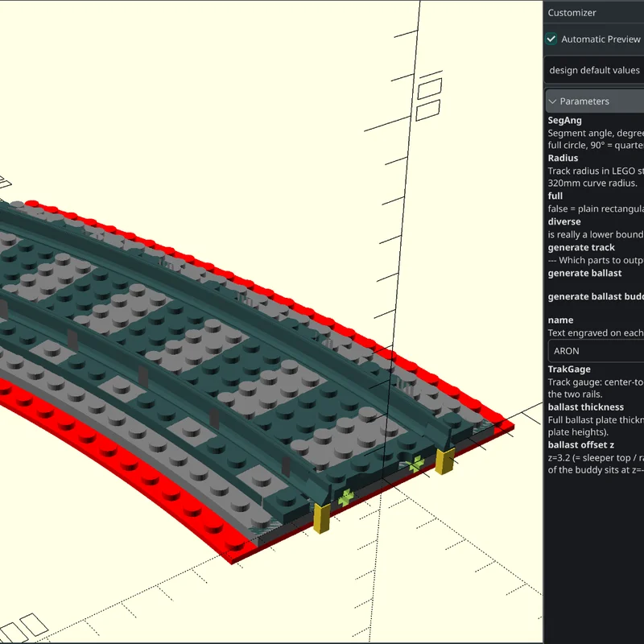Collapse the Parameters section chevron

(553, 101)
